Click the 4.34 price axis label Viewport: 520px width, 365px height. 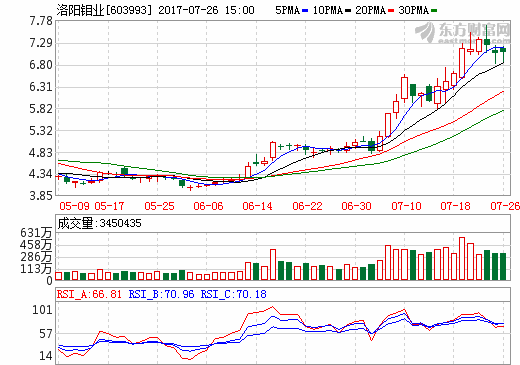pos(41,174)
